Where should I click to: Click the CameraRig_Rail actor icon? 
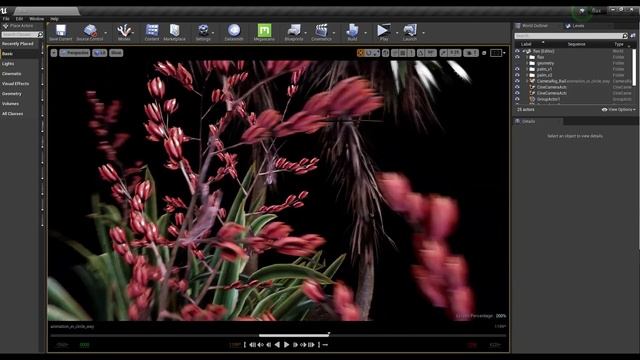(532, 81)
